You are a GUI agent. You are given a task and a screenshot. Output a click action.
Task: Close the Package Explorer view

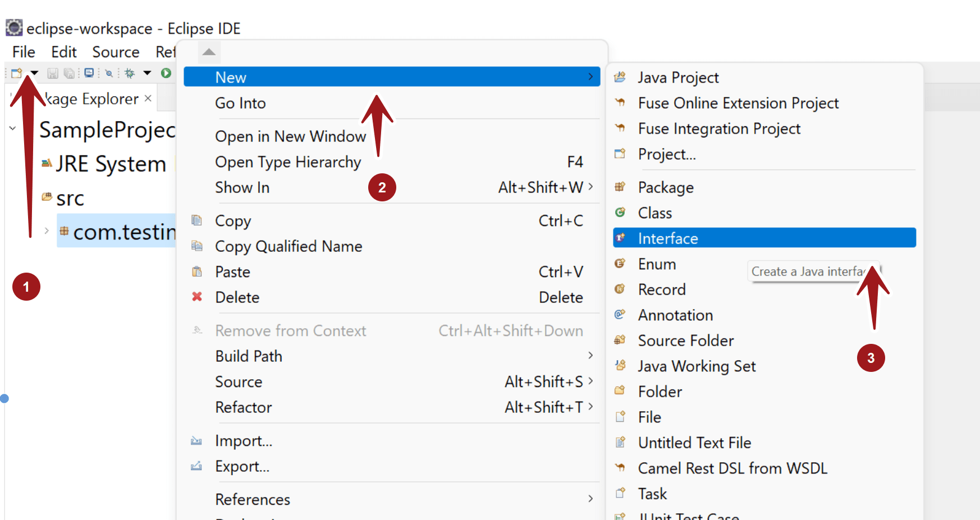click(148, 98)
